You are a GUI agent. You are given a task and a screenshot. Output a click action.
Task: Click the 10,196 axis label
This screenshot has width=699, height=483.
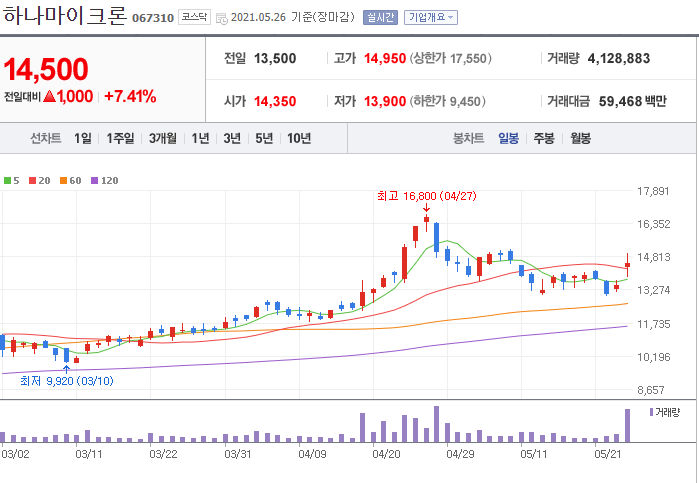coord(654,357)
